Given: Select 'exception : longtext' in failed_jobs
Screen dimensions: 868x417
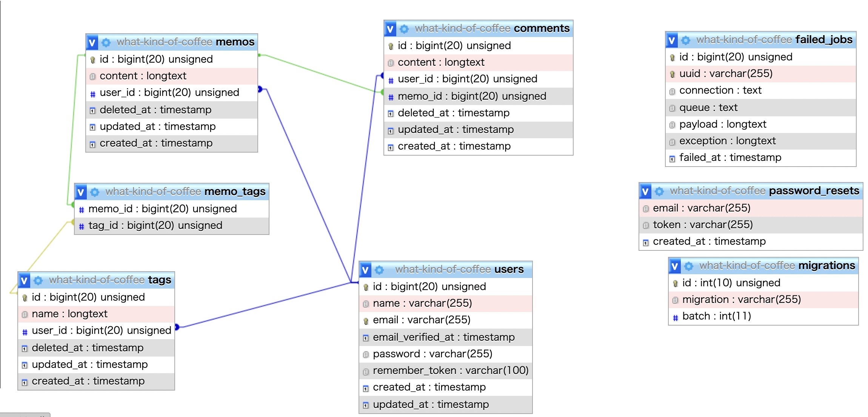Looking at the screenshot, I should pyautogui.click(x=761, y=141).
